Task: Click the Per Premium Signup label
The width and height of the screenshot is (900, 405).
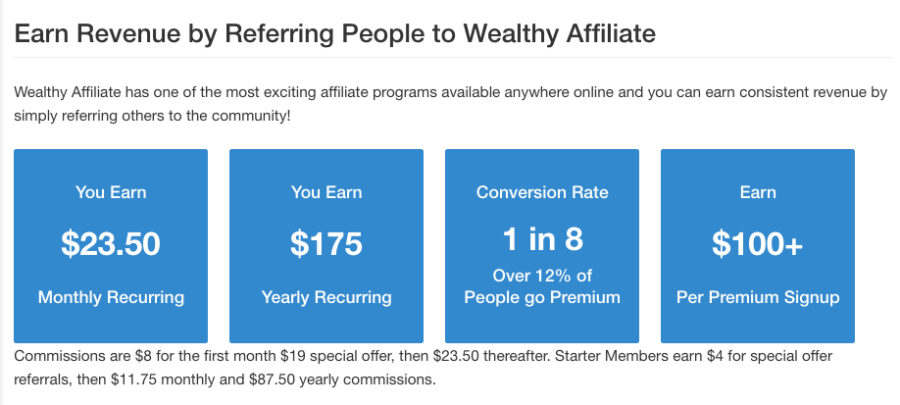Action: click(758, 298)
